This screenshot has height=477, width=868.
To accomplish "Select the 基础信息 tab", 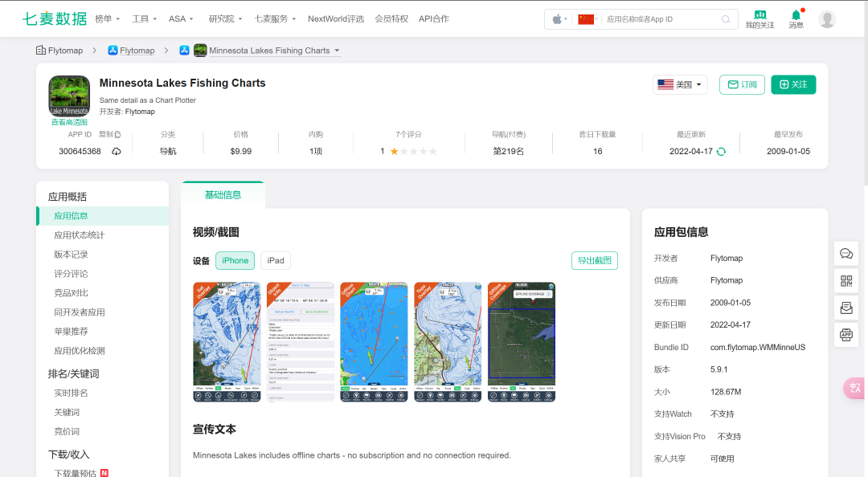I will (223, 195).
